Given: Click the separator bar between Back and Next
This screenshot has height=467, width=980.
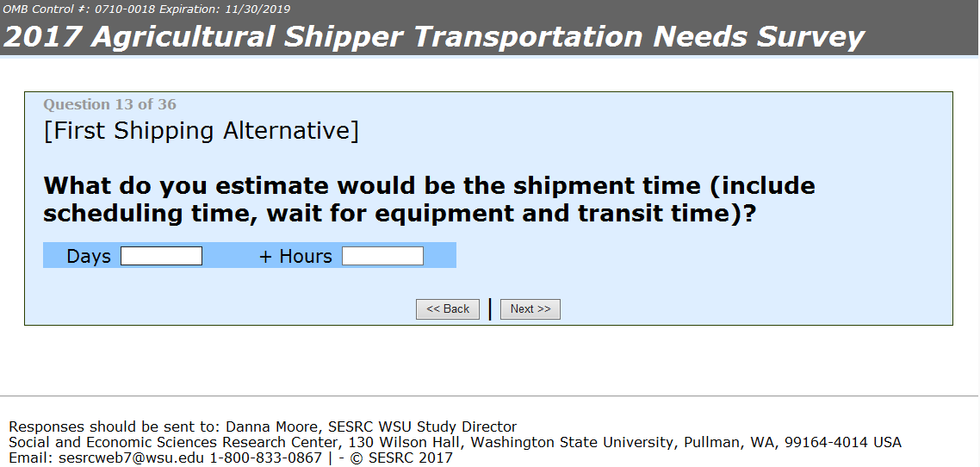Looking at the screenshot, I should 489,308.
